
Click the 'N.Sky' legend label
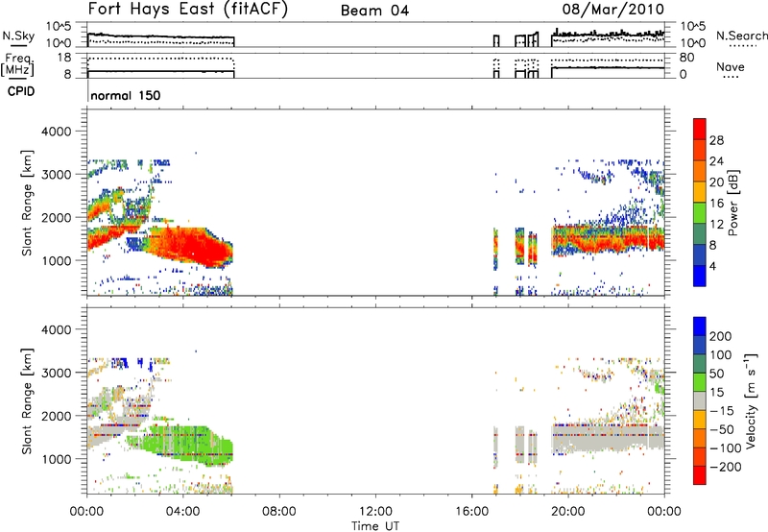point(18,36)
